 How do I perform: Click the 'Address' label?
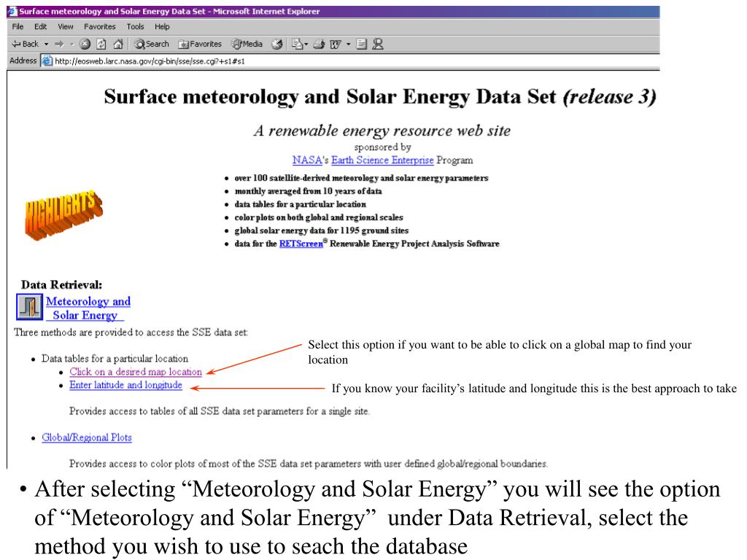coord(23,61)
